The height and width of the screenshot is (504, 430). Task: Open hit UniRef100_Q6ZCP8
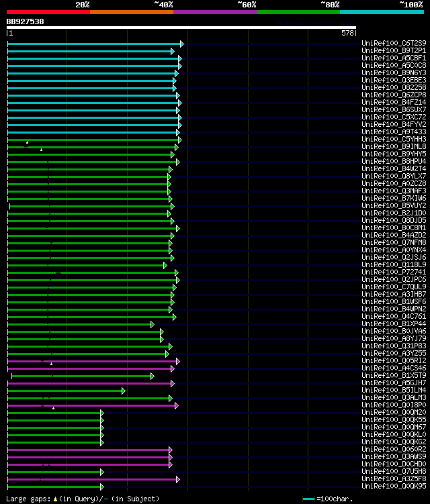394,95
